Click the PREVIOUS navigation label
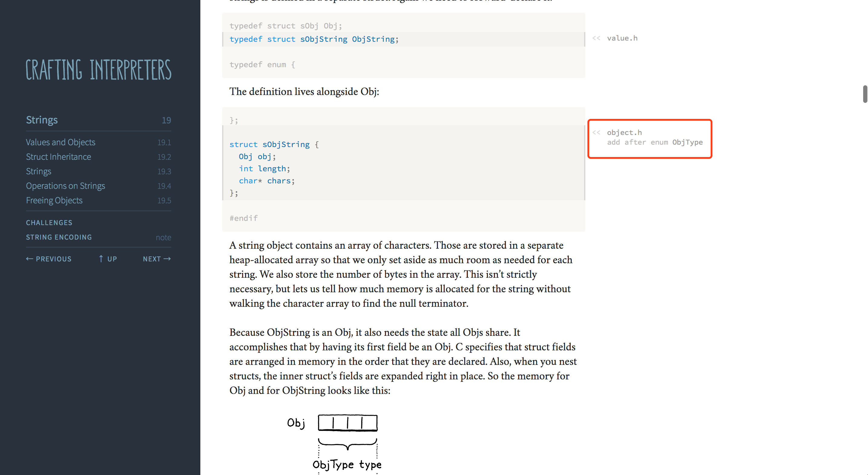 click(54, 259)
